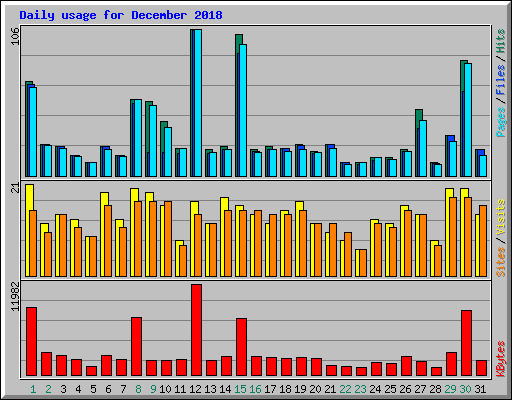Click day label '26' on the x-axis
Viewport: 512px width, 400px height.
coord(405,389)
